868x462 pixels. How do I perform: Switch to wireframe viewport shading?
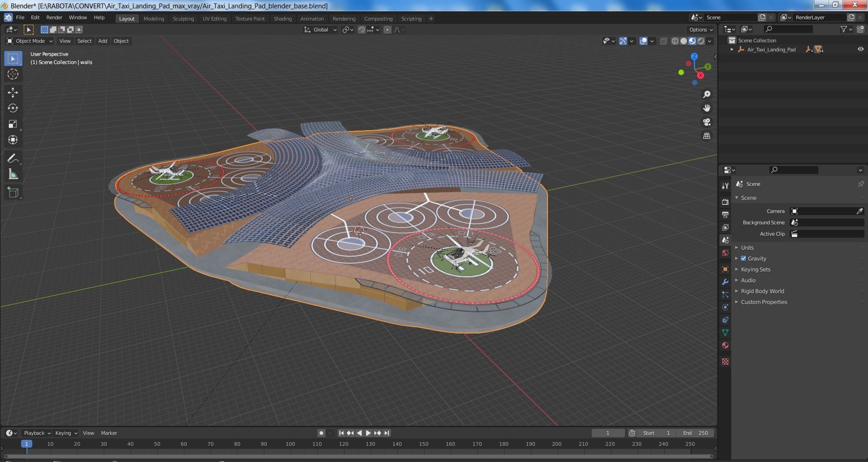[675, 41]
